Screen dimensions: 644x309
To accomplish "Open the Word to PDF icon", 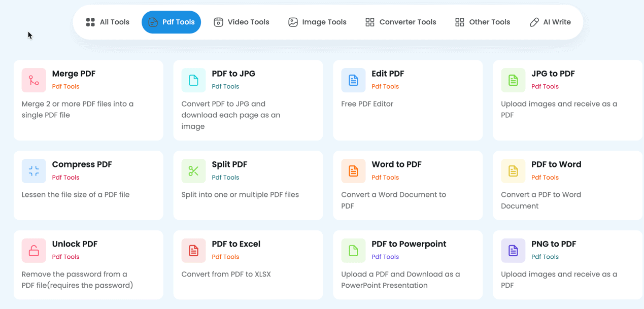I will tap(353, 170).
